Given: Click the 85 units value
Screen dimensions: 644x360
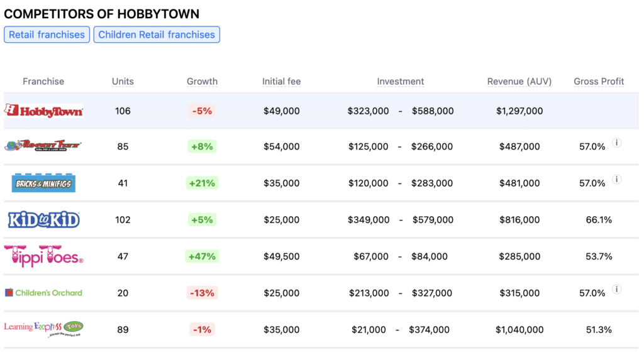Looking at the screenshot, I should [123, 146].
